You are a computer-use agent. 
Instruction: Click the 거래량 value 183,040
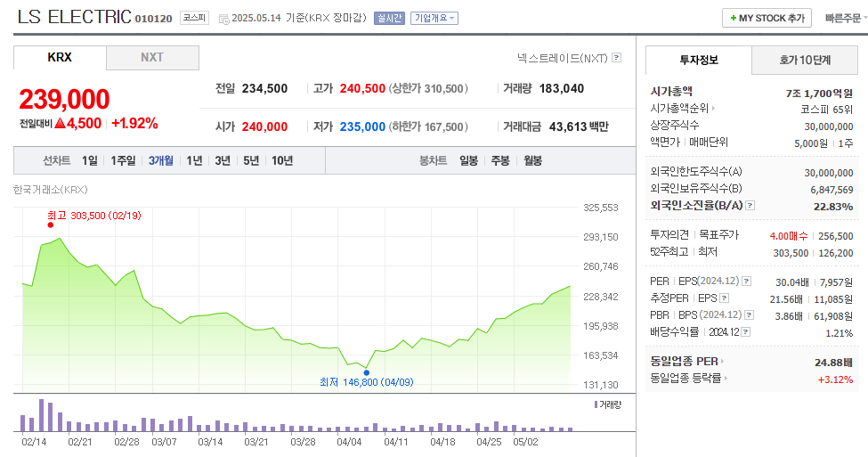point(562,88)
